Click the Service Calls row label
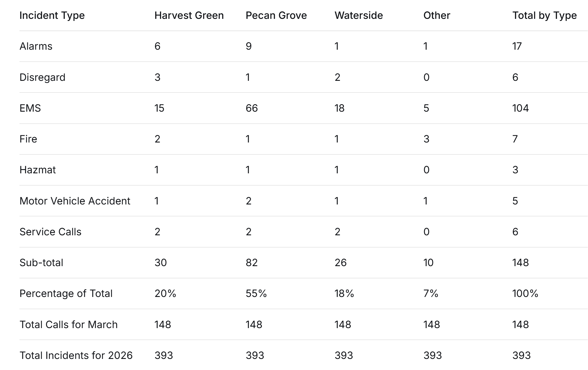 (50, 232)
